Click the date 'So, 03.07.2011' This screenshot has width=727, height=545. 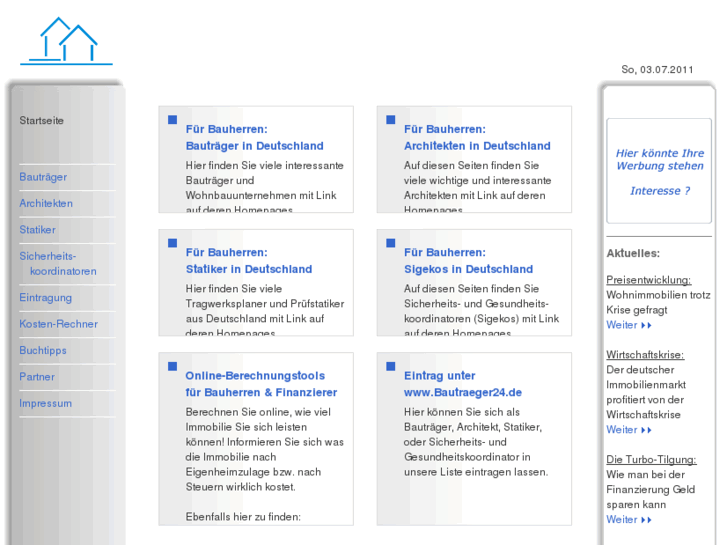(657, 70)
